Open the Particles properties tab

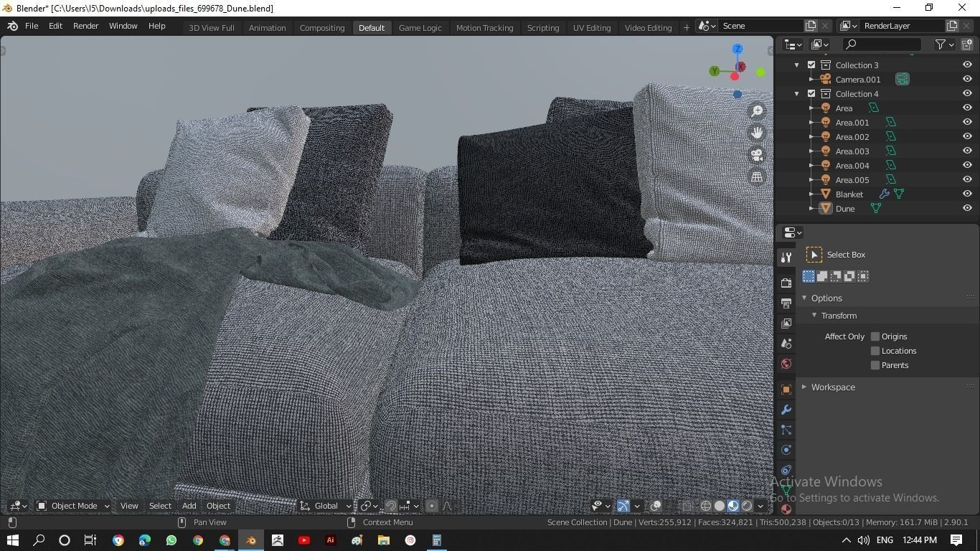click(786, 430)
